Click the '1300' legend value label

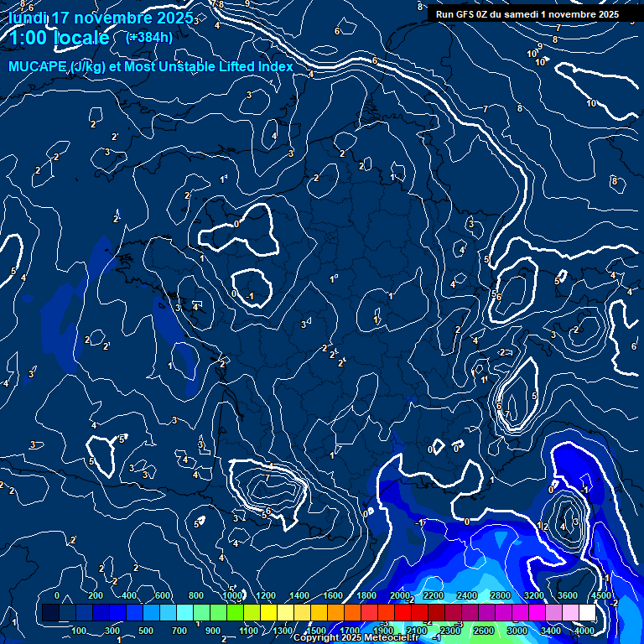click(x=283, y=631)
